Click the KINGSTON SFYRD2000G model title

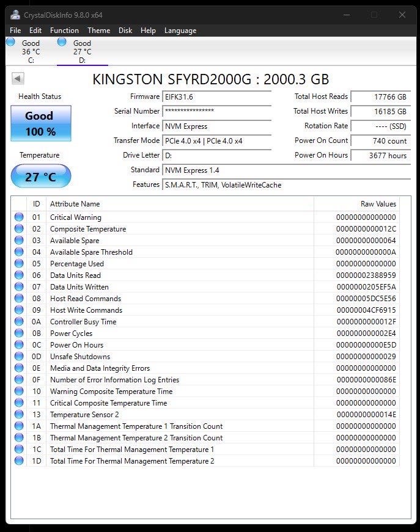pyautogui.click(x=210, y=79)
